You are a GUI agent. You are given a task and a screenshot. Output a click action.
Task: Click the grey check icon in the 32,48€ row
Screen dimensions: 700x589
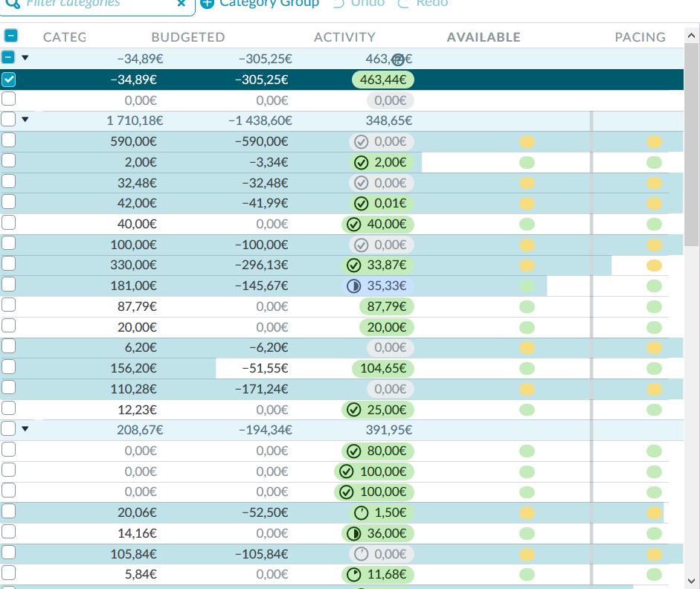[x=361, y=183]
